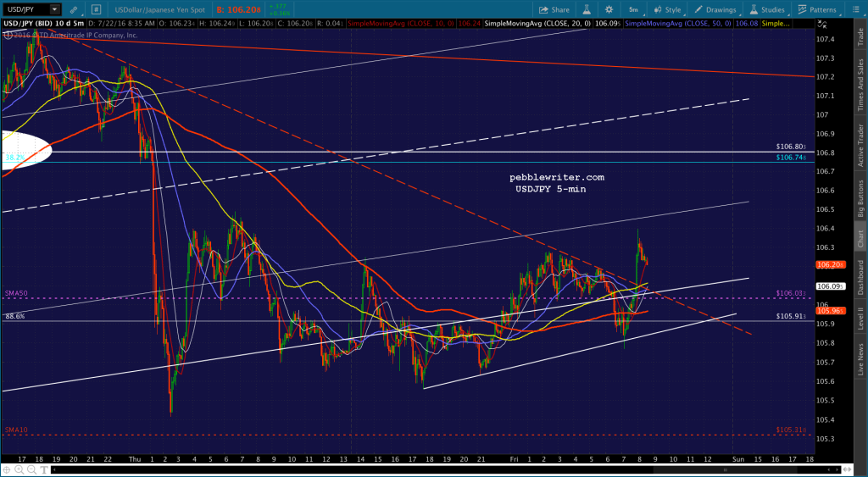This screenshot has width=868, height=477.
Task: Click the $106.03 purple price label
Action: pyautogui.click(x=791, y=293)
